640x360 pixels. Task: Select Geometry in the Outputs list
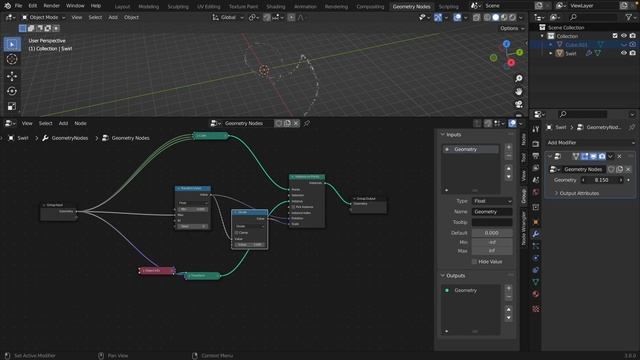[x=471, y=290]
